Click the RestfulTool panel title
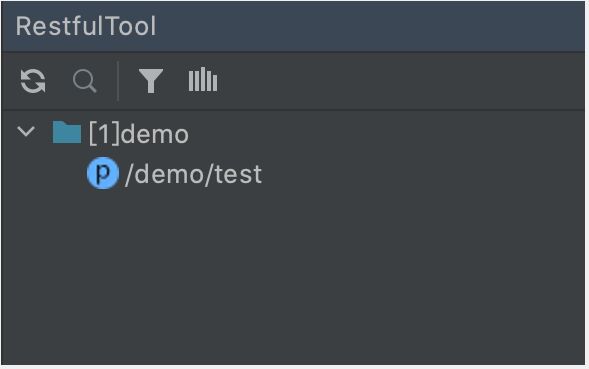589x369 pixels. point(86,26)
